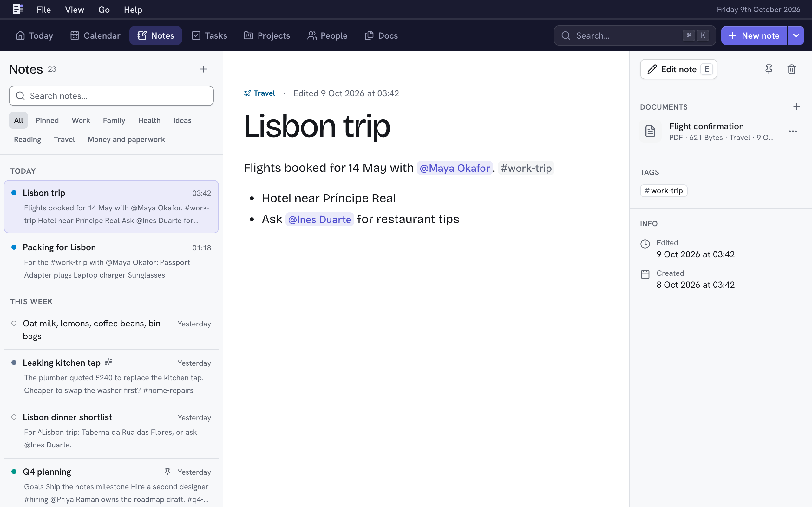
Task: Expand the New note dropdown arrow
Action: click(796, 35)
